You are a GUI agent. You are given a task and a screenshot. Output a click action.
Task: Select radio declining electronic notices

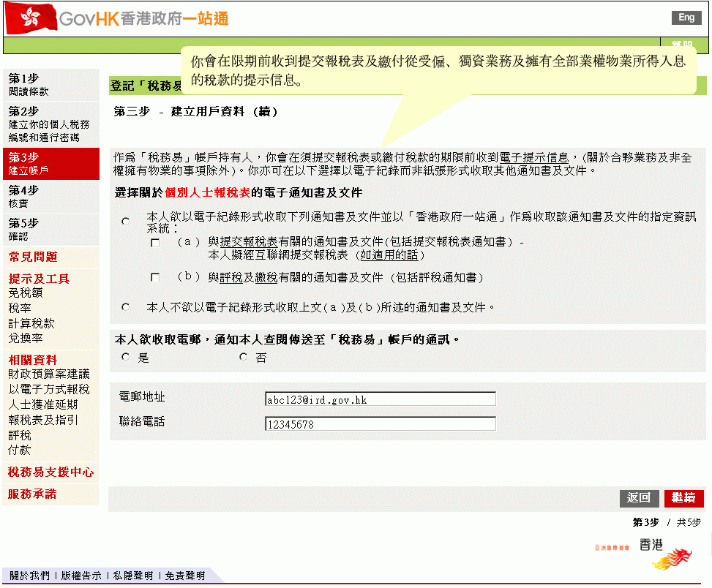point(126,307)
